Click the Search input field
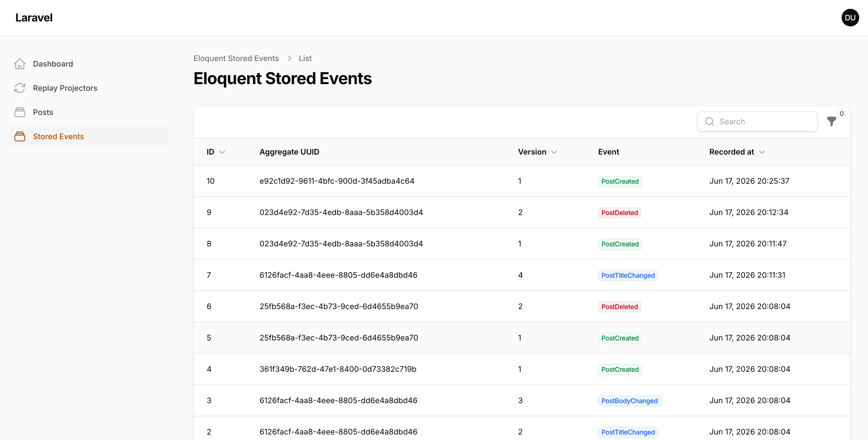The image size is (868, 440). click(x=757, y=121)
